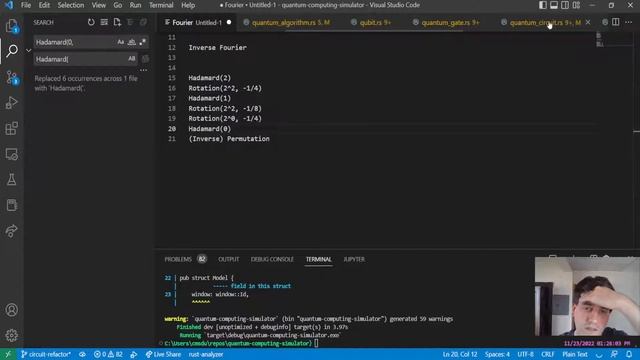The image size is (640, 360).
Task: Open the File menu
Action: tap(26, 5)
